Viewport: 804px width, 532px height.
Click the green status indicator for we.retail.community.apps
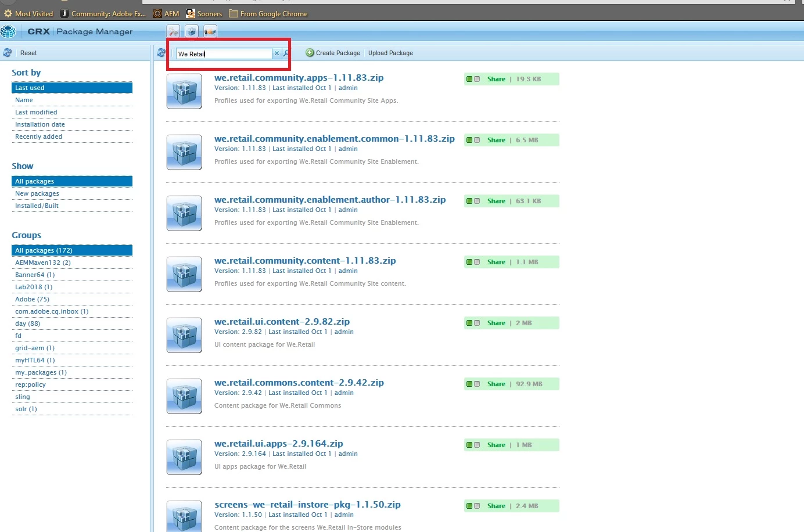(x=469, y=79)
